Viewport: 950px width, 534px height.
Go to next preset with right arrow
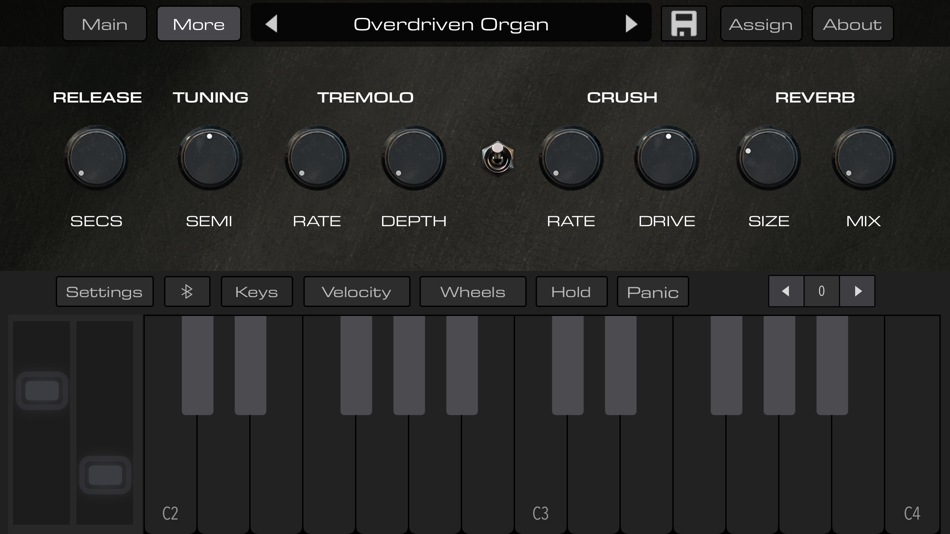(x=631, y=24)
